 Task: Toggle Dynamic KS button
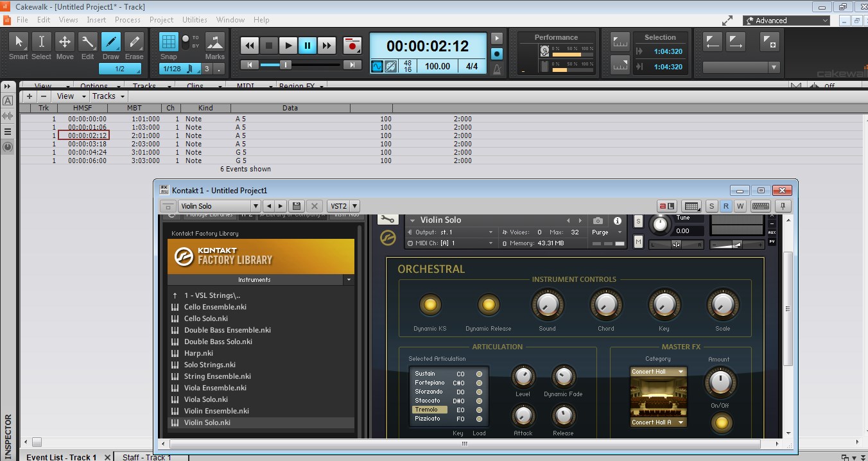point(430,304)
